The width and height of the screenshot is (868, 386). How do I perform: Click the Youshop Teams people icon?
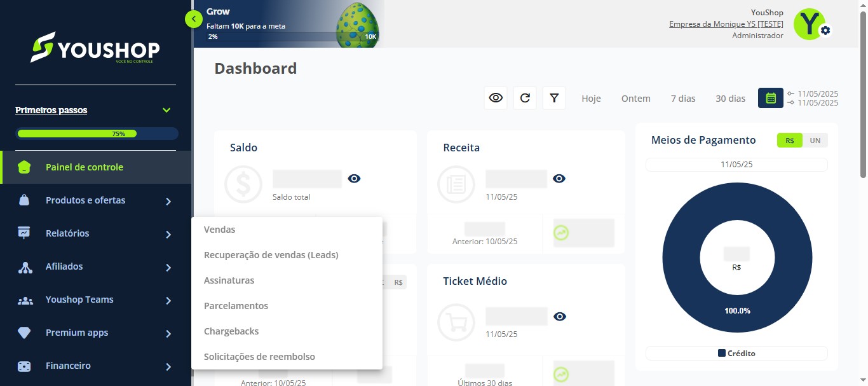(x=25, y=300)
